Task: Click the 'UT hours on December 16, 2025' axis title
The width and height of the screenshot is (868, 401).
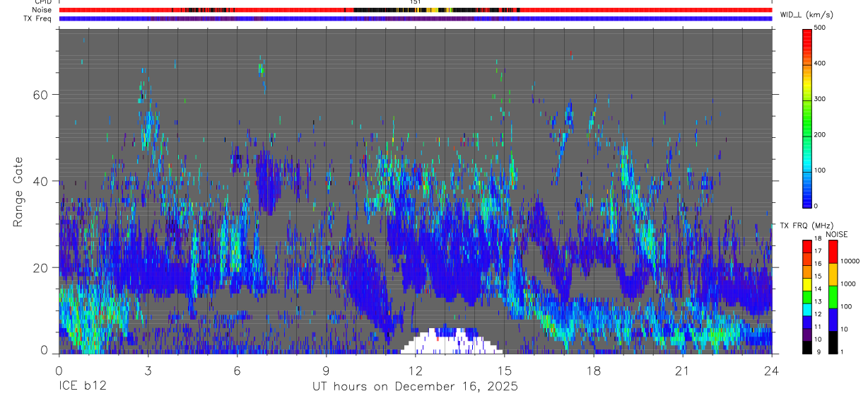Action: pos(415,387)
